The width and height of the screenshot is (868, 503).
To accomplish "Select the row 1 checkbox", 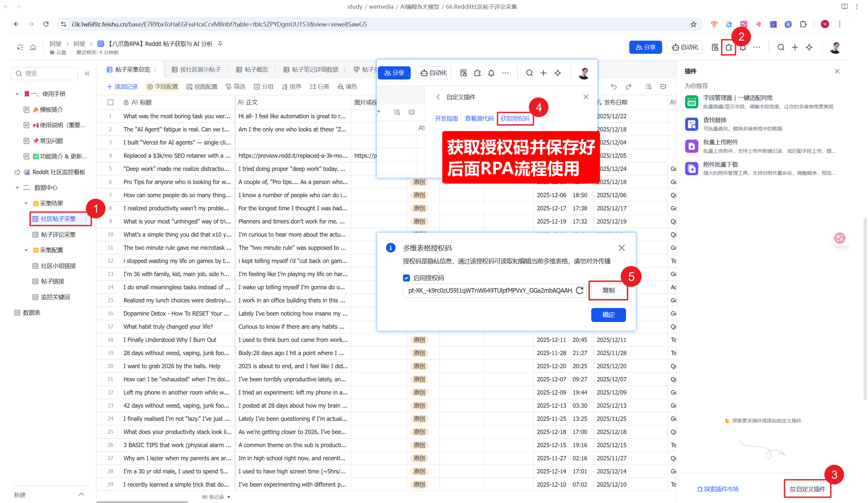I will (x=111, y=116).
